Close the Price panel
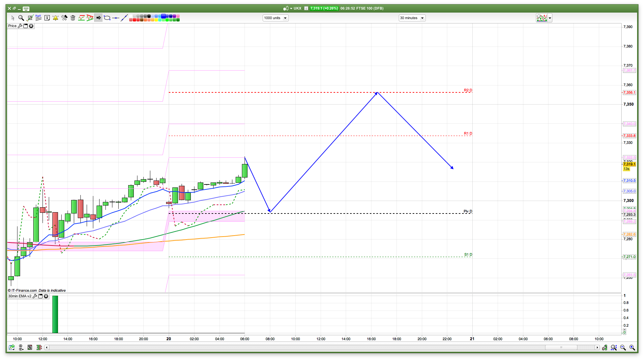The width and height of the screenshot is (644, 360). pyautogui.click(x=31, y=26)
